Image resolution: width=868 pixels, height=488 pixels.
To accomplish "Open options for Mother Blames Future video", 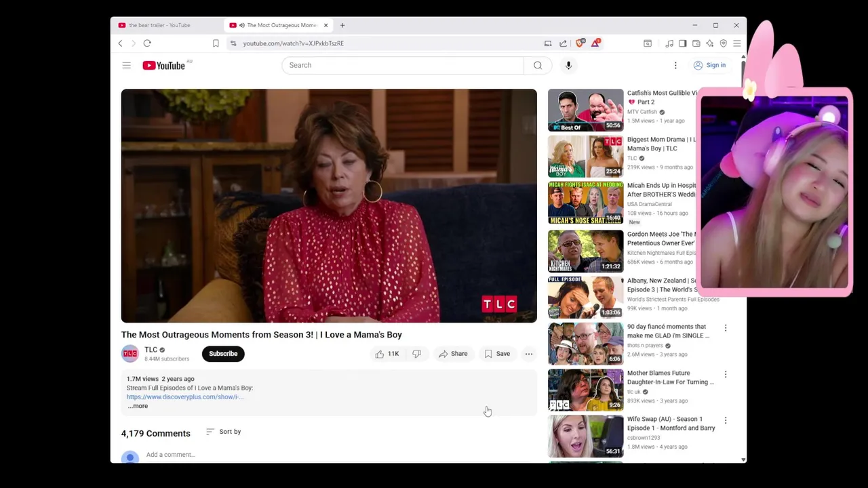I will 726,374.
